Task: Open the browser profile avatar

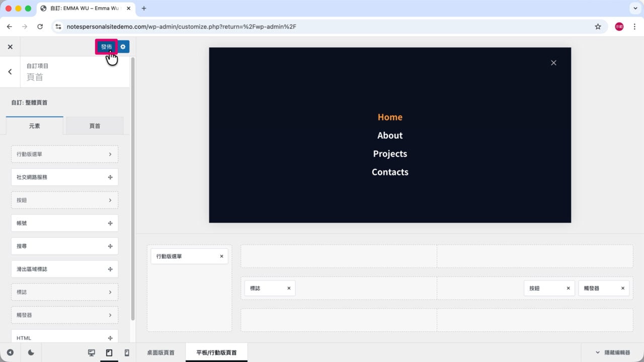Action: pos(619,27)
